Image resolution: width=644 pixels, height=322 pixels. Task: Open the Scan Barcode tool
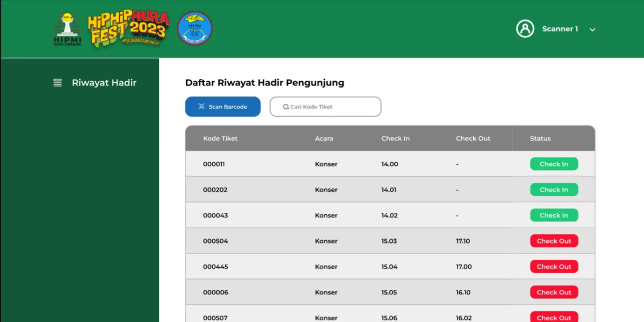coord(223,106)
